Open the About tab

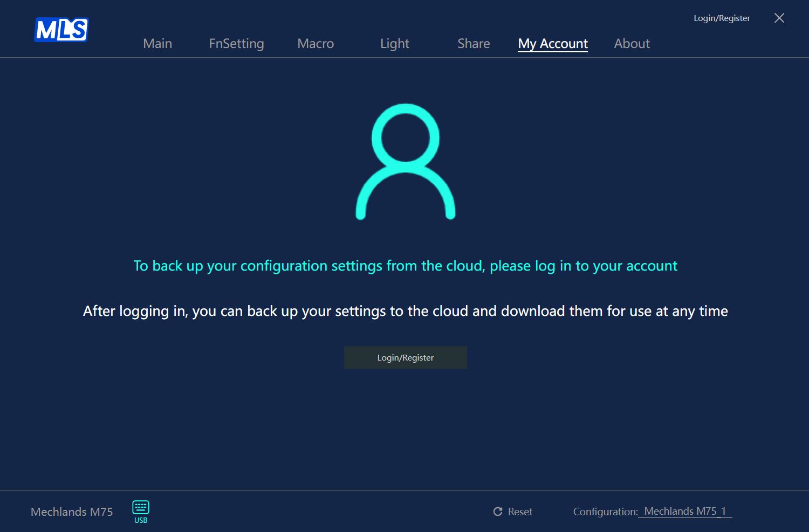pyautogui.click(x=632, y=44)
